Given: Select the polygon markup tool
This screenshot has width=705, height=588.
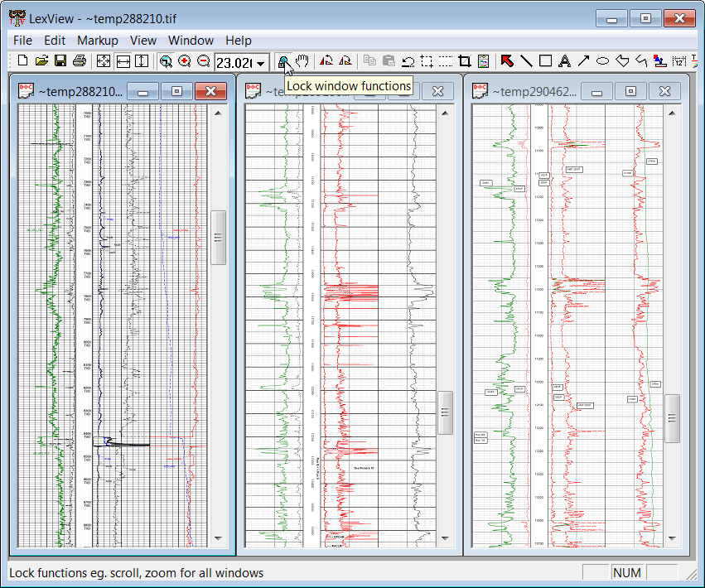Looking at the screenshot, I should (622, 60).
